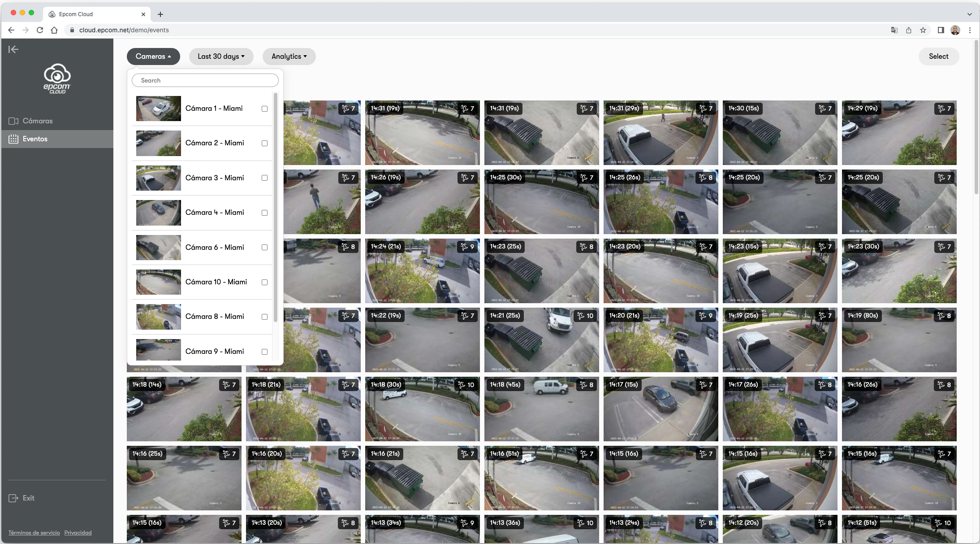
Task: Toggle the browser side panel icon
Action: coord(941,30)
